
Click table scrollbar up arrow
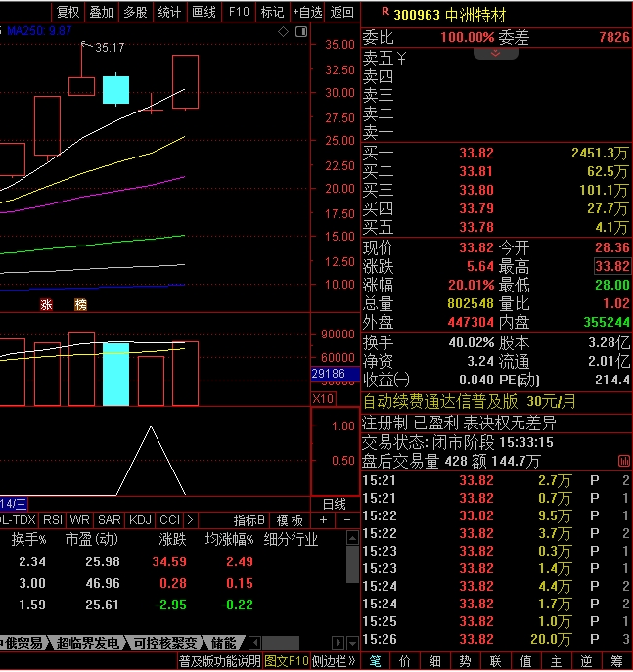point(352,538)
